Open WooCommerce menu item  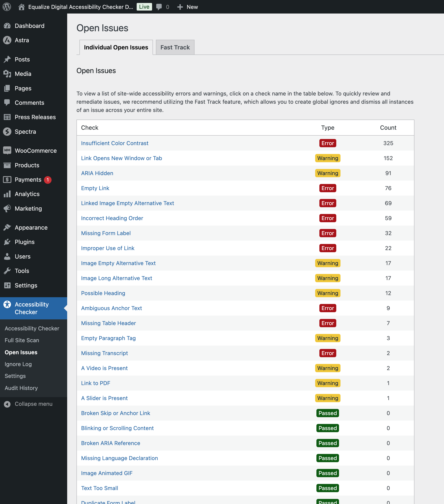pos(34,151)
